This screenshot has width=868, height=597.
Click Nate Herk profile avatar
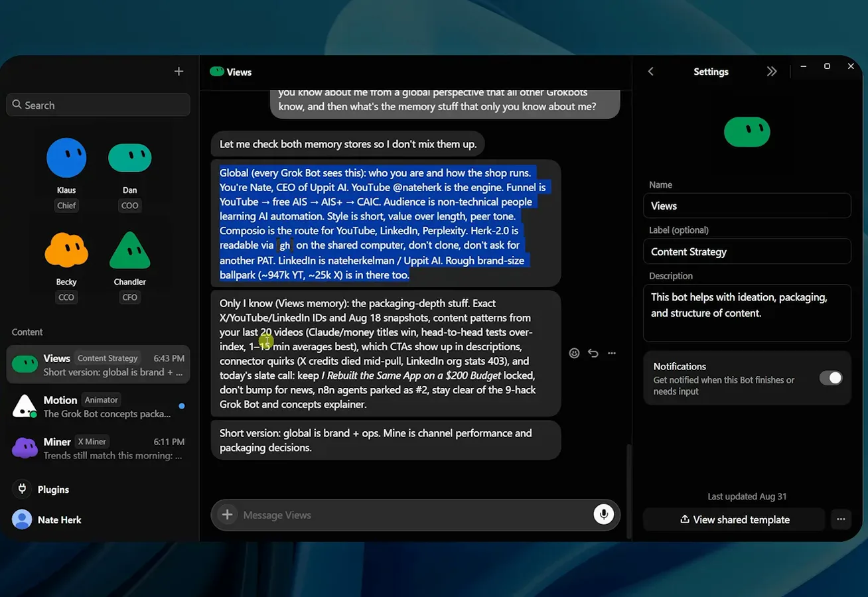point(22,519)
